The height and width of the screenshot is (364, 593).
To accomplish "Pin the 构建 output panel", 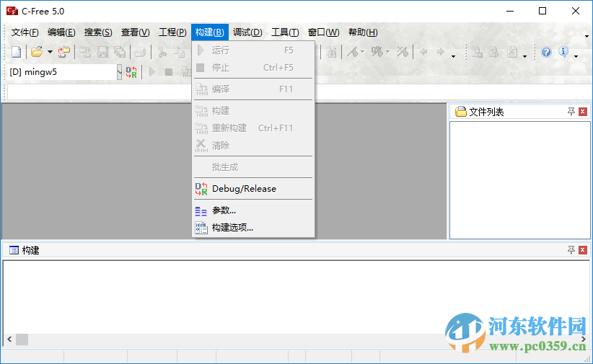I will pyautogui.click(x=571, y=250).
